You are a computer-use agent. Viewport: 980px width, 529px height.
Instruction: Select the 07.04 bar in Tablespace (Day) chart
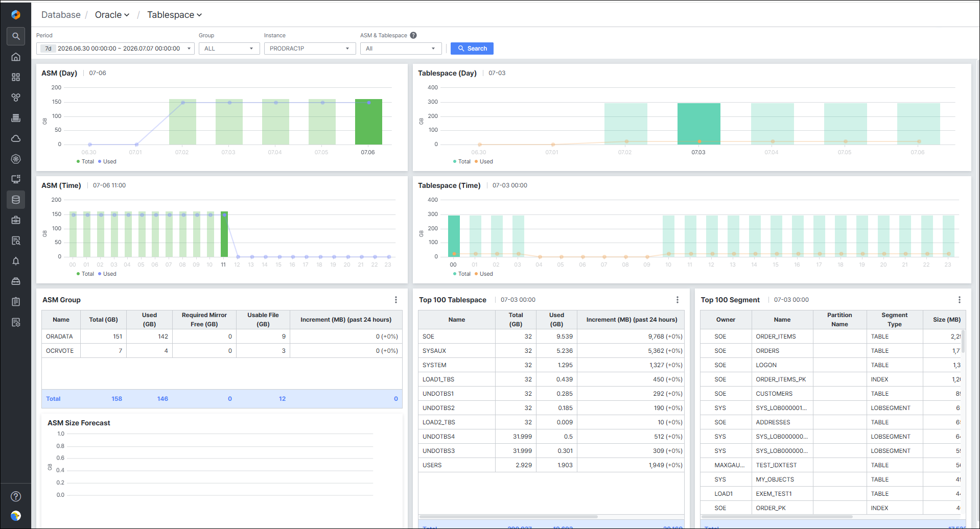772,124
